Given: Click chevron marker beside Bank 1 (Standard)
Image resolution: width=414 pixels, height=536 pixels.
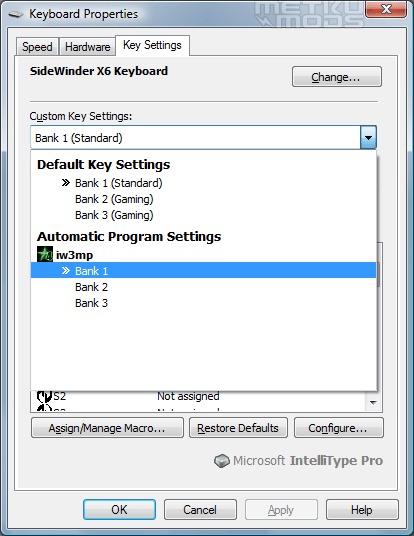Looking at the screenshot, I should pyautogui.click(x=66, y=183).
